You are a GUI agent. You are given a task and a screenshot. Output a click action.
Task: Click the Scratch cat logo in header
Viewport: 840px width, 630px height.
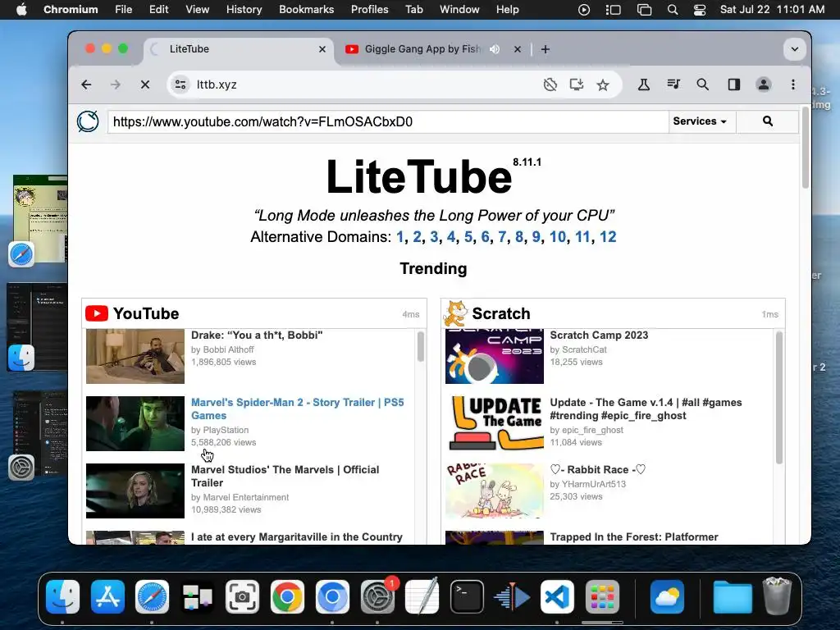(455, 313)
